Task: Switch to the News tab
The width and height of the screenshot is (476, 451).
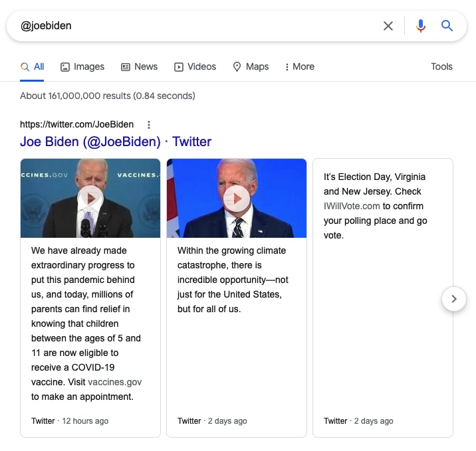Action: (139, 66)
